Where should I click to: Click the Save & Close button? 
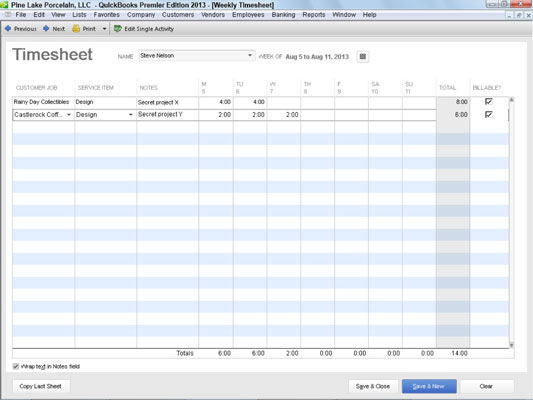(373, 386)
